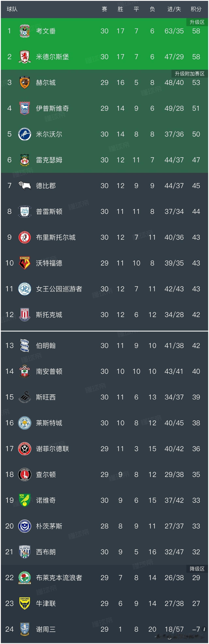Select the 升级区 zone label

[197, 22]
